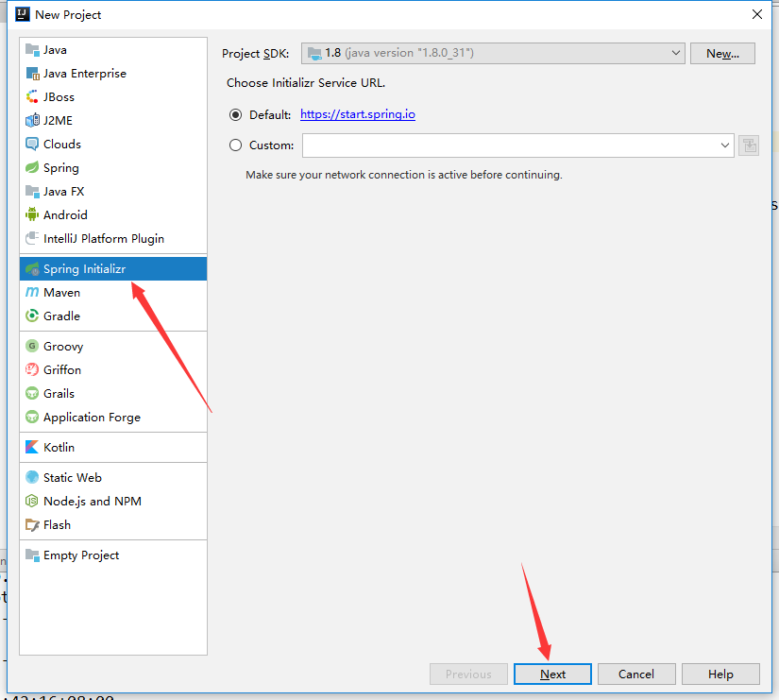Click the JBoss icon
Viewport: 779px width, 700px height.
[x=32, y=97]
